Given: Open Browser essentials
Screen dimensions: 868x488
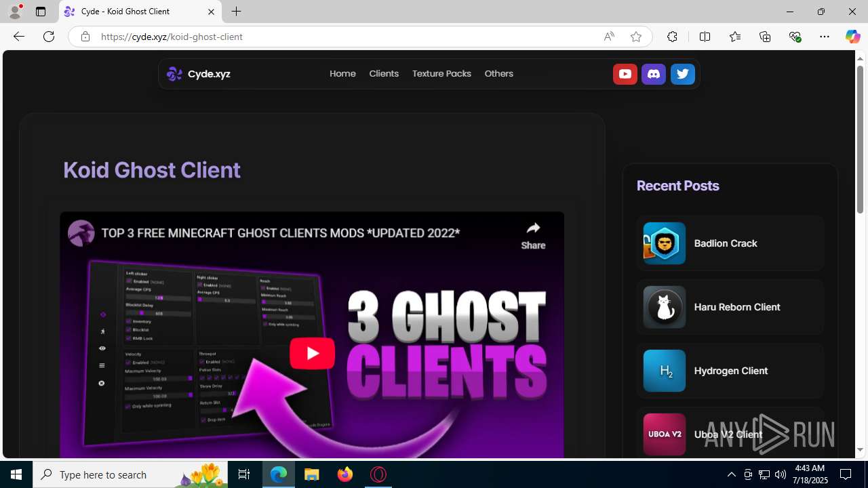Looking at the screenshot, I should [x=795, y=37].
